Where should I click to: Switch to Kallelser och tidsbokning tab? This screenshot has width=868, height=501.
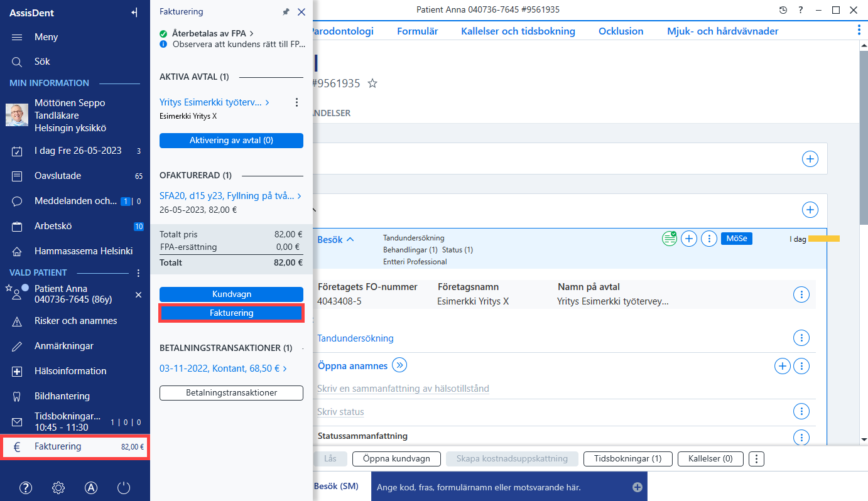[518, 31]
